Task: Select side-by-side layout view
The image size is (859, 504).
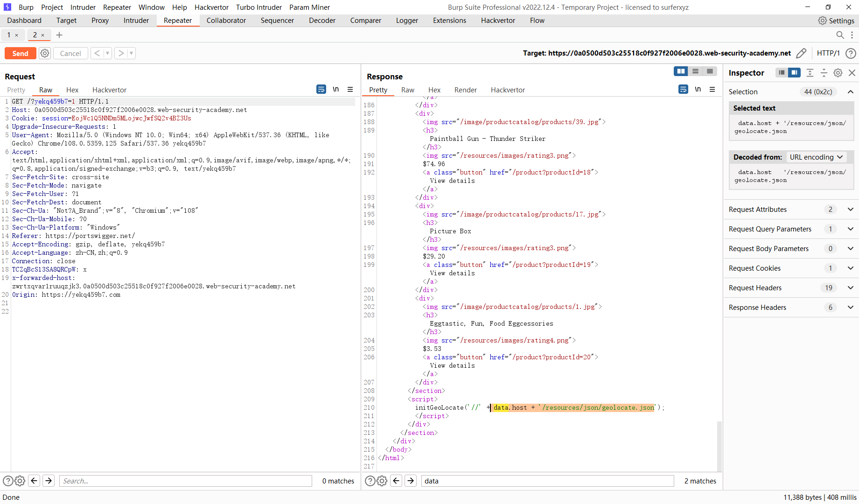Action: tap(681, 71)
